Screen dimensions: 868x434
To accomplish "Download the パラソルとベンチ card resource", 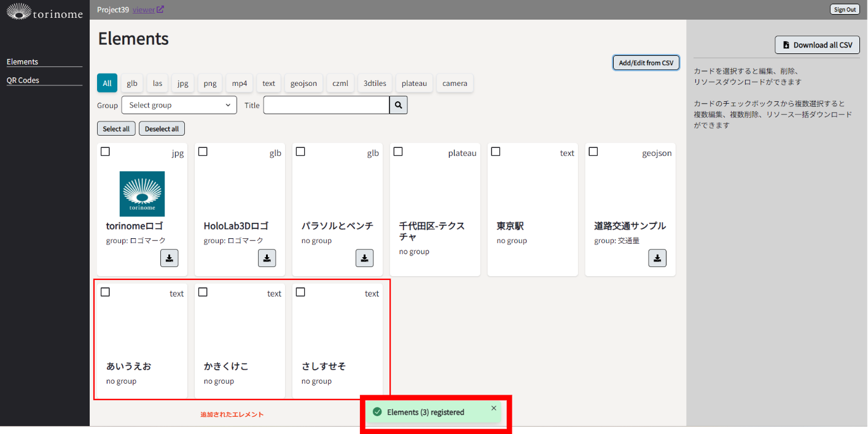I will (364, 258).
